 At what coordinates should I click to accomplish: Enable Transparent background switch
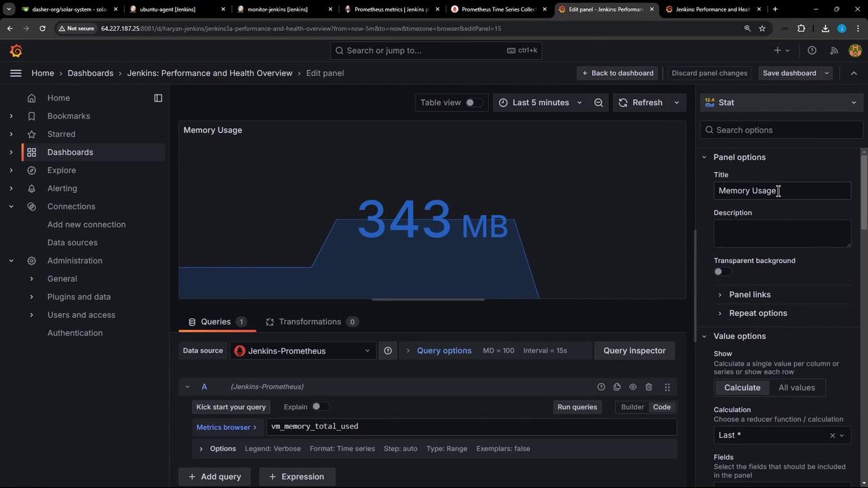coord(722,272)
